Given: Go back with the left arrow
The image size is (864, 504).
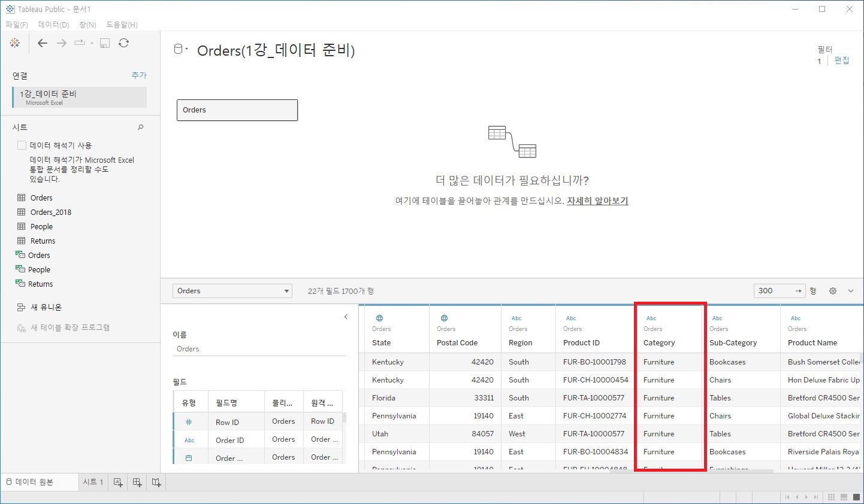Looking at the screenshot, I should coord(42,43).
